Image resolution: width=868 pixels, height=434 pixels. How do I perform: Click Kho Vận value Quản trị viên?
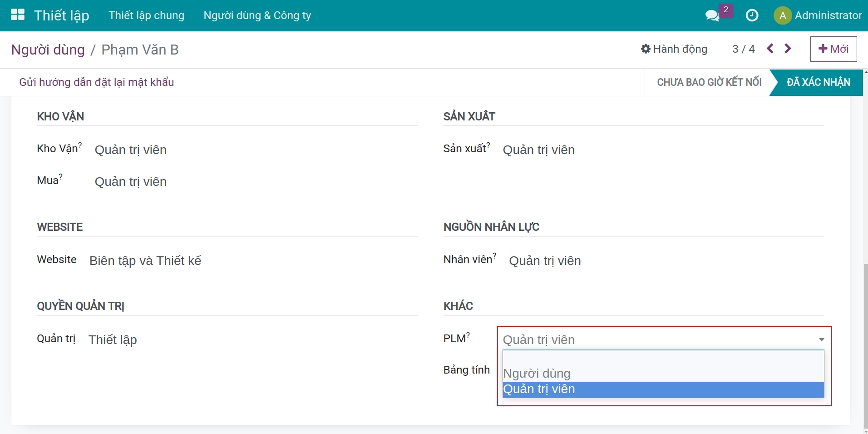131,150
